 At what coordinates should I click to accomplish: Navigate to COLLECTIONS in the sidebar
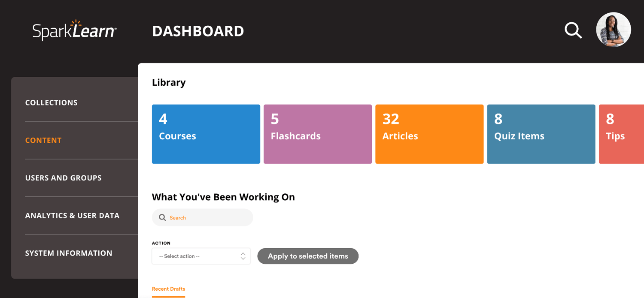tap(51, 102)
